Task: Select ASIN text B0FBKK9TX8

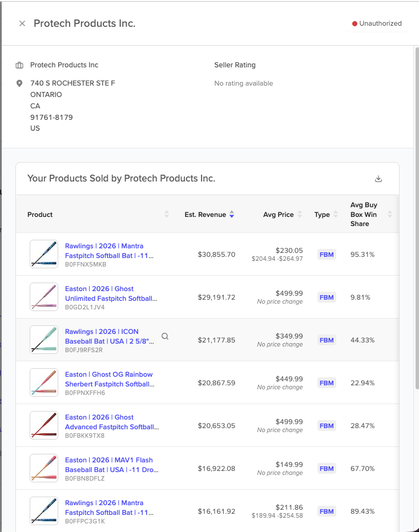Action: coord(85,436)
